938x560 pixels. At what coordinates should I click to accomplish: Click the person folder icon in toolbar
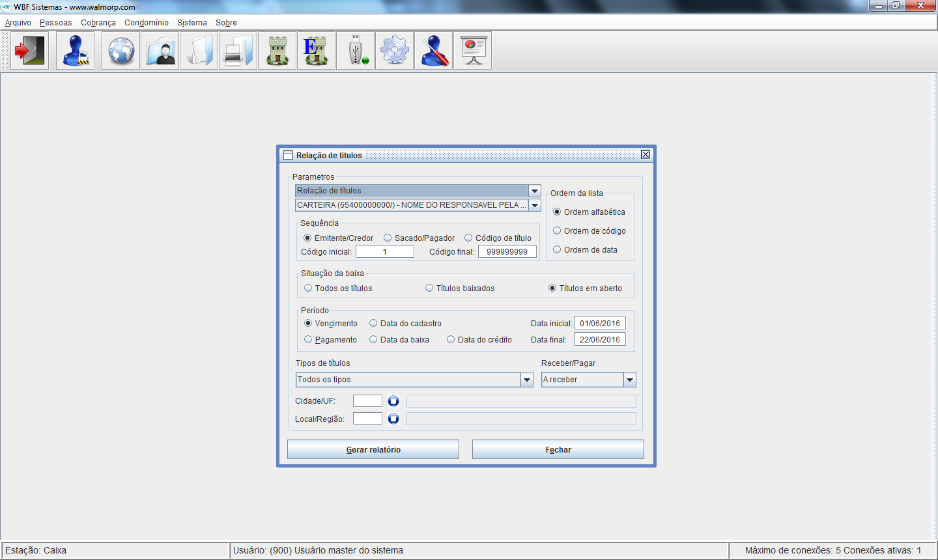coord(160,51)
